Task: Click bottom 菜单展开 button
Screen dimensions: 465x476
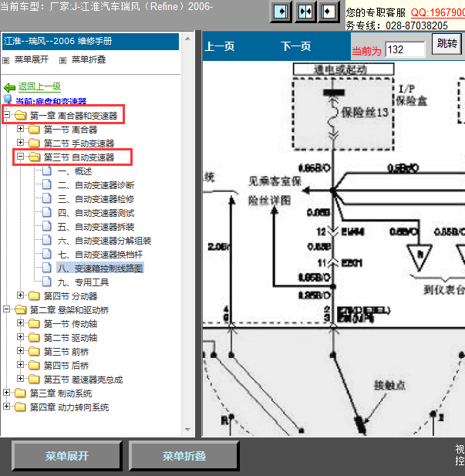Action: tap(67, 456)
